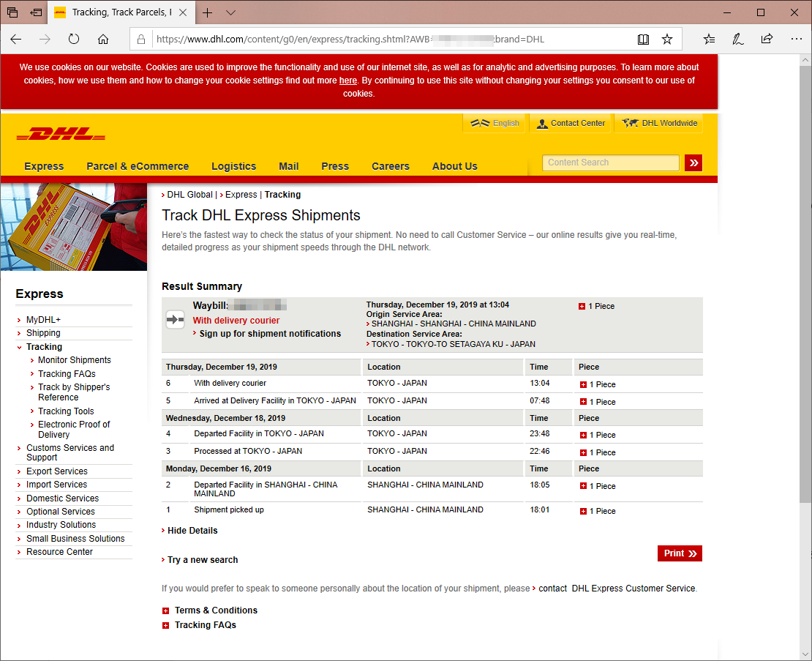This screenshot has width=812, height=661.
Task: Click Hide Details link
Action: [x=192, y=531]
